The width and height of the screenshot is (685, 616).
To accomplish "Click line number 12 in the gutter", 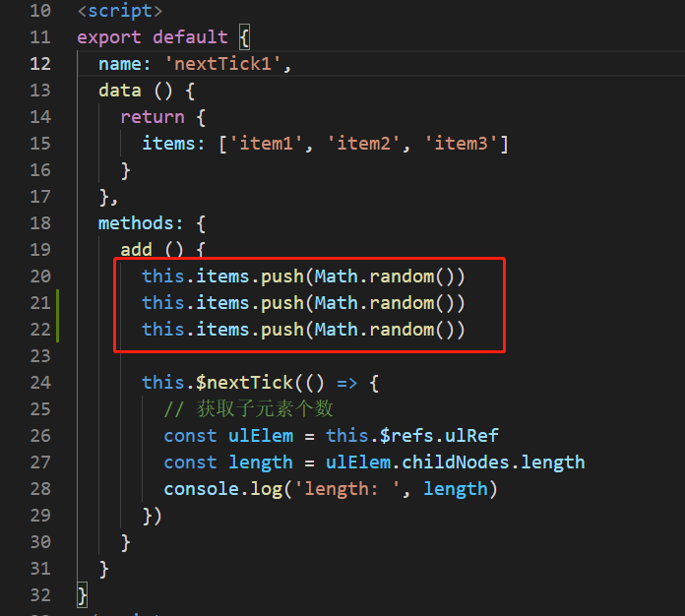I will (40, 64).
